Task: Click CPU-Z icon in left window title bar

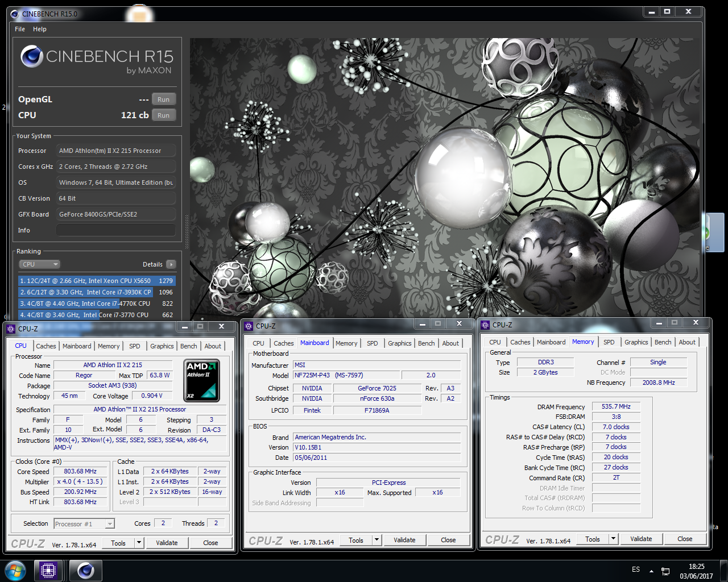Action: pos(11,329)
